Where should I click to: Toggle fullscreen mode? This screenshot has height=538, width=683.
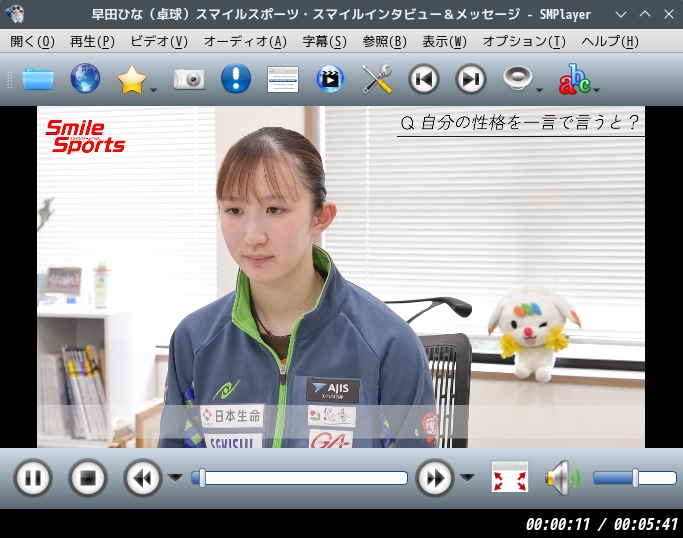pos(510,477)
